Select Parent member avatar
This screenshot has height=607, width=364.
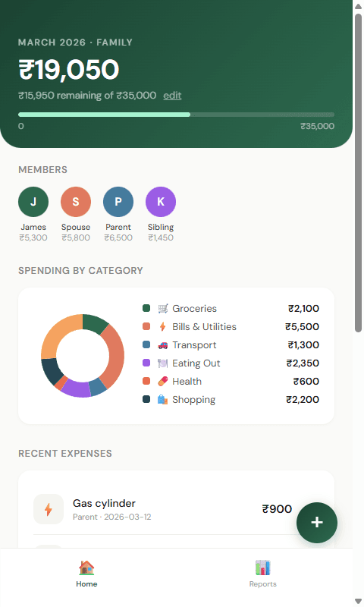point(118,202)
